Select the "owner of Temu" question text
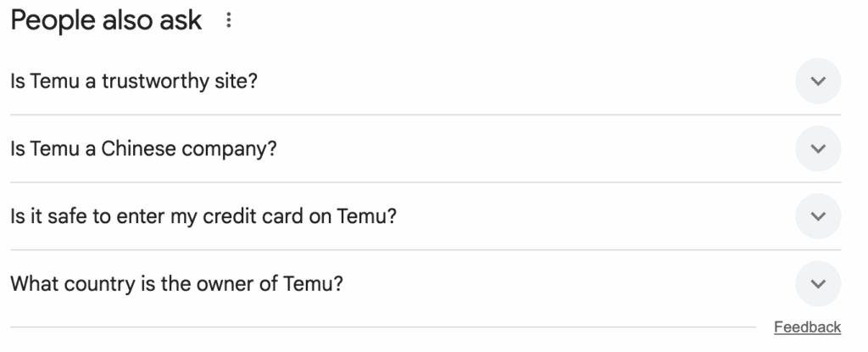Image resolution: width=868 pixels, height=352 pixels. [176, 284]
